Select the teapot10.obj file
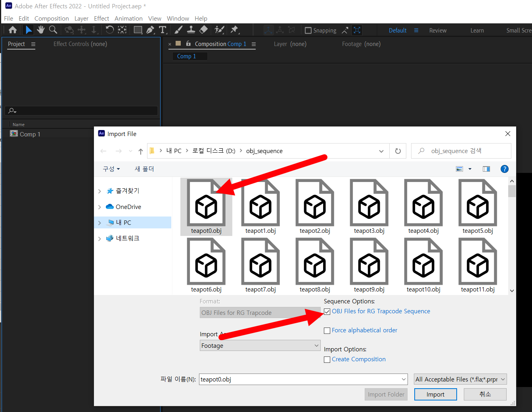The height and width of the screenshot is (412, 532). point(423,266)
